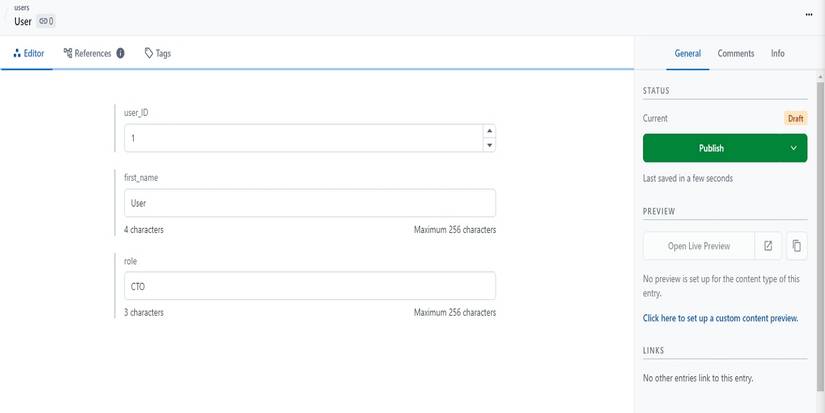Click the Editor tab hierarchy icon
This screenshot has width=825, height=413.
click(x=17, y=53)
